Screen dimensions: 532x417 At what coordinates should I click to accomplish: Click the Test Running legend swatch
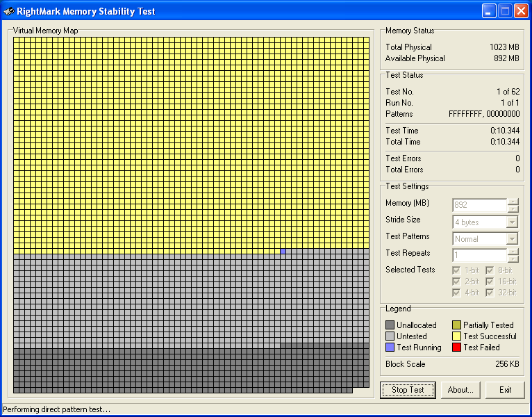[390, 347]
